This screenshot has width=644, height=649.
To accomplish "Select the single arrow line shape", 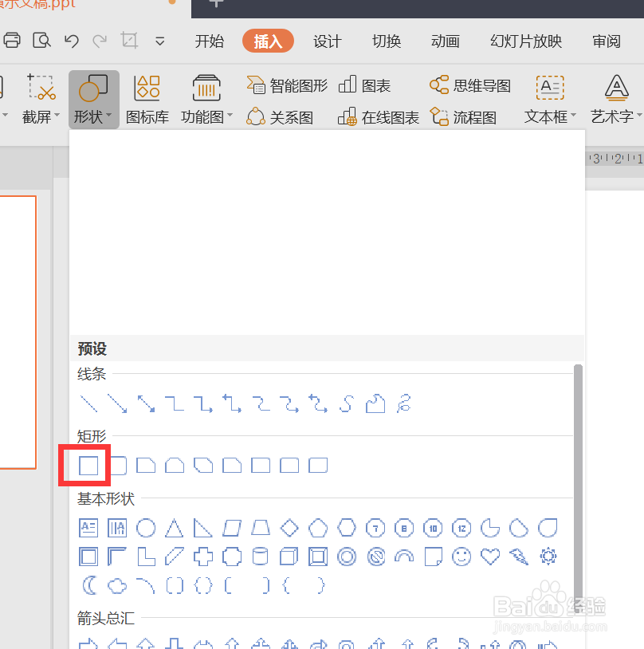I will click(x=117, y=403).
